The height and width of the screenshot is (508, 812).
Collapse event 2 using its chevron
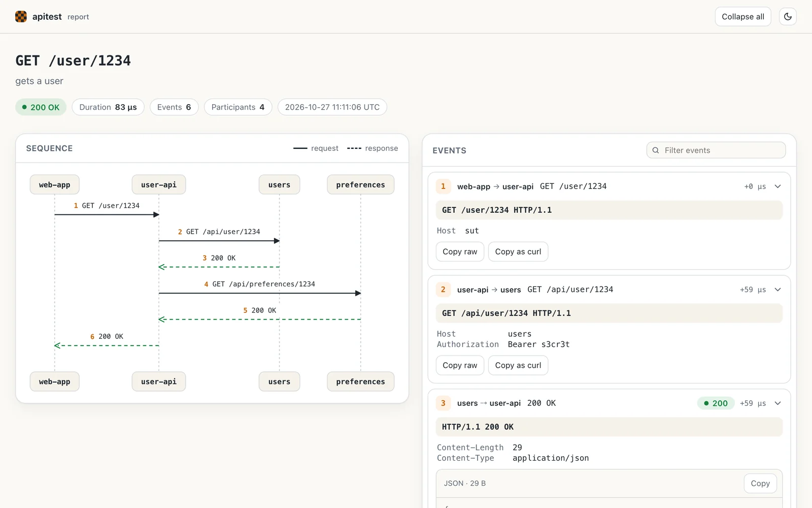click(x=777, y=290)
